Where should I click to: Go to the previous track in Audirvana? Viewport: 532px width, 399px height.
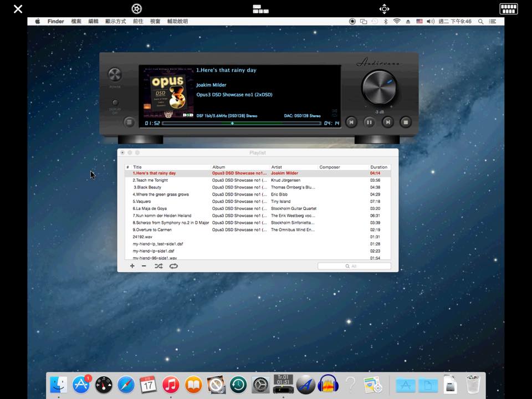point(351,122)
